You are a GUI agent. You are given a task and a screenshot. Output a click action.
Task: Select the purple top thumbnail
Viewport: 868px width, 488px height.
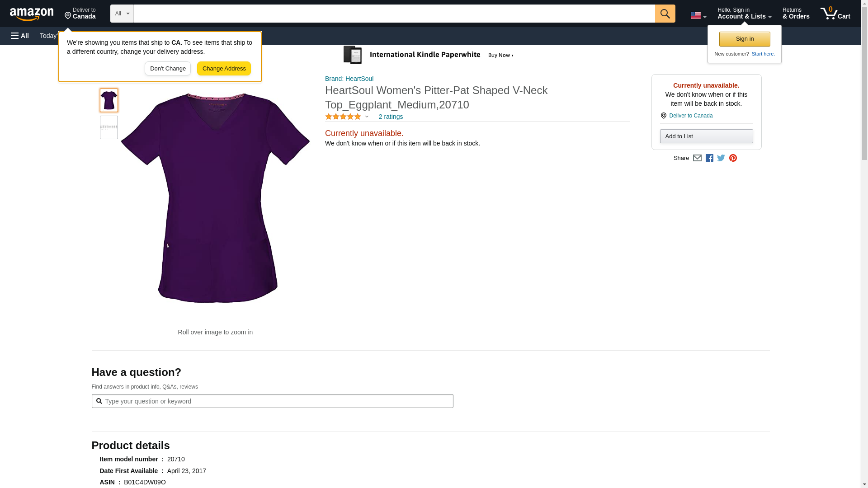[109, 100]
